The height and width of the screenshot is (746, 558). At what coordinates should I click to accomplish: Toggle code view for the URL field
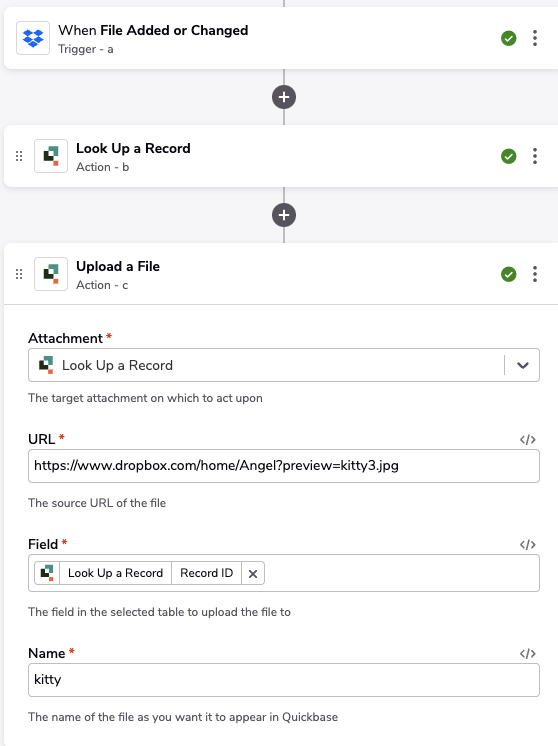(x=528, y=440)
